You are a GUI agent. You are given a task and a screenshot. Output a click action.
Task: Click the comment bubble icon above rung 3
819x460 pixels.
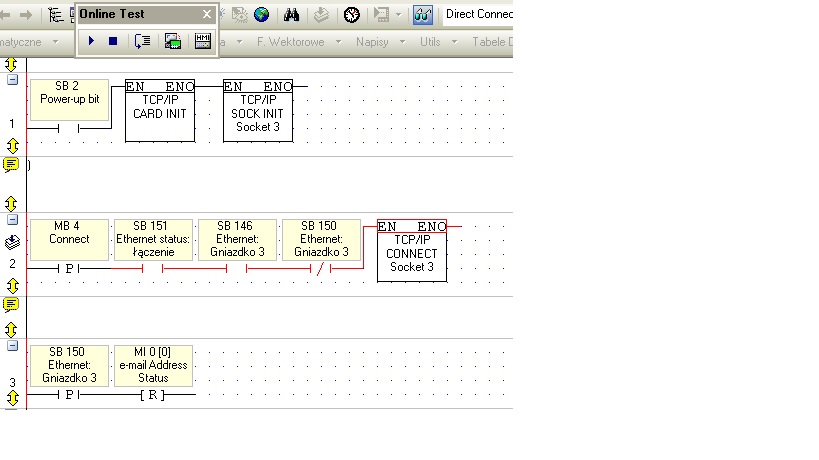point(10,305)
